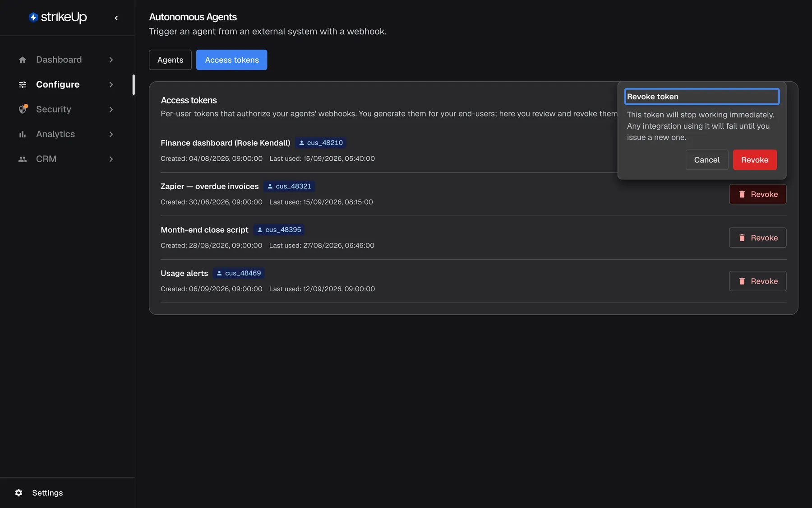Click the user icon in the cus_48469 badge
Viewport: 812px width, 508px height.
click(219, 273)
